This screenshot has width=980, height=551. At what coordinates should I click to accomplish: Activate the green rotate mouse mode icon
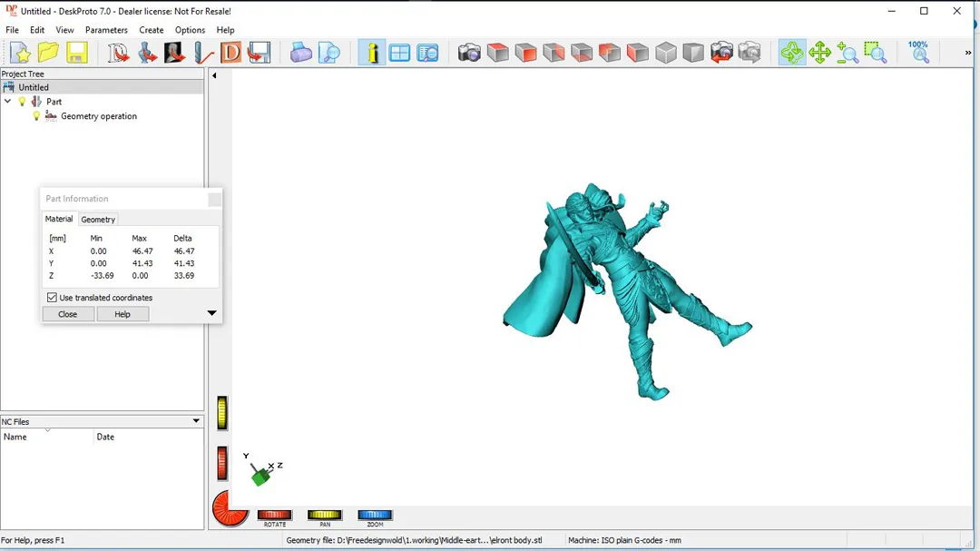[792, 53]
